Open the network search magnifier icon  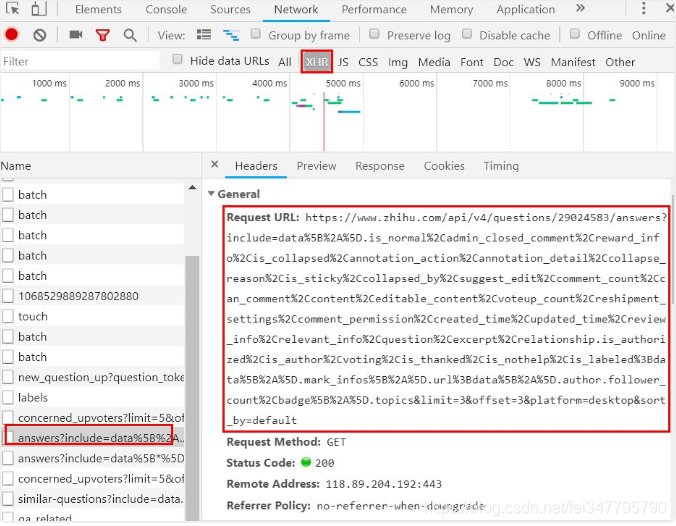point(130,35)
